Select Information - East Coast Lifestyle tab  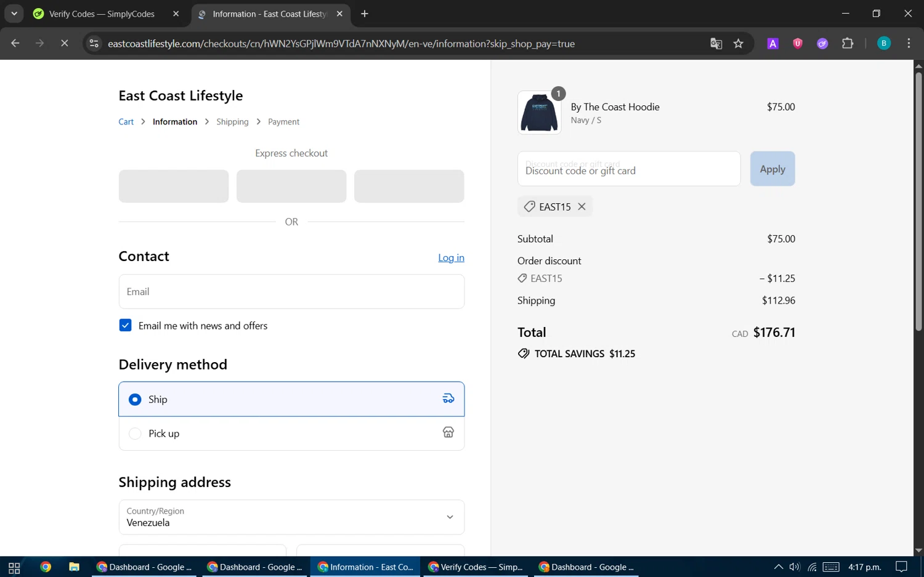point(270,14)
